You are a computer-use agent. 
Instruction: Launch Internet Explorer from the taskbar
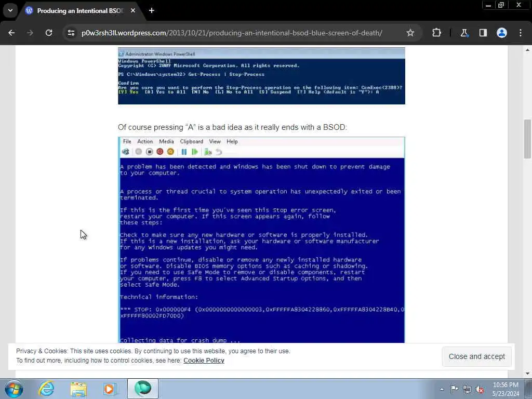tap(46, 389)
